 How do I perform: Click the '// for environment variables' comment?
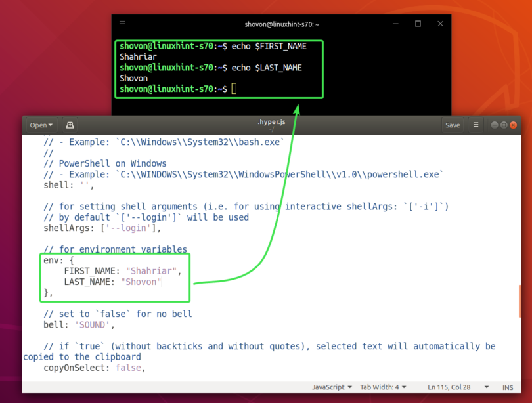coord(115,249)
